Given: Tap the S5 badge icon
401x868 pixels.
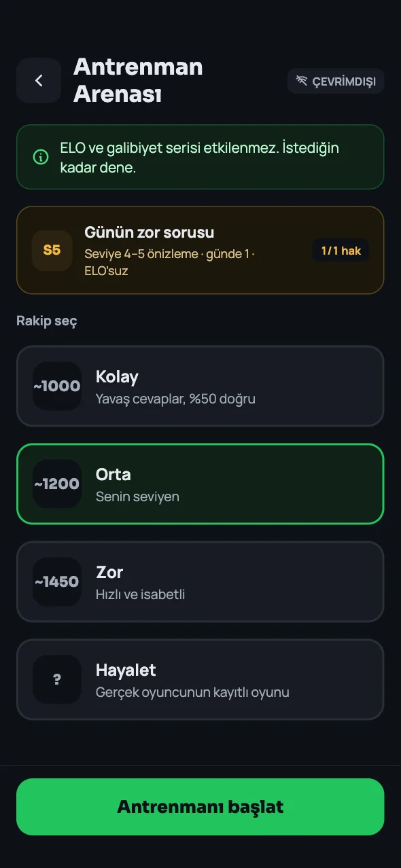Looking at the screenshot, I should tap(52, 250).
